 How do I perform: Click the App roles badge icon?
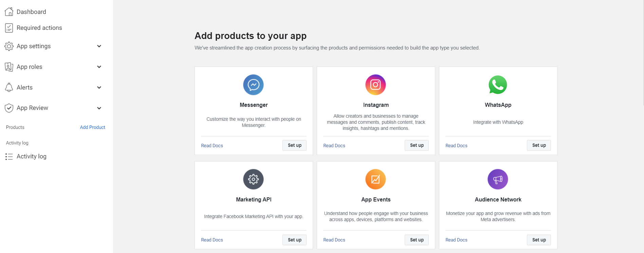click(x=9, y=67)
